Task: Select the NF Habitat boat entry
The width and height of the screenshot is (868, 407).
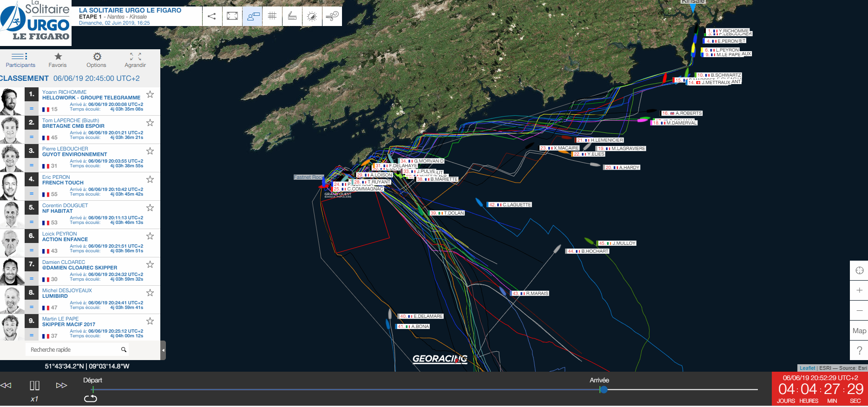Action: point(58,211)
